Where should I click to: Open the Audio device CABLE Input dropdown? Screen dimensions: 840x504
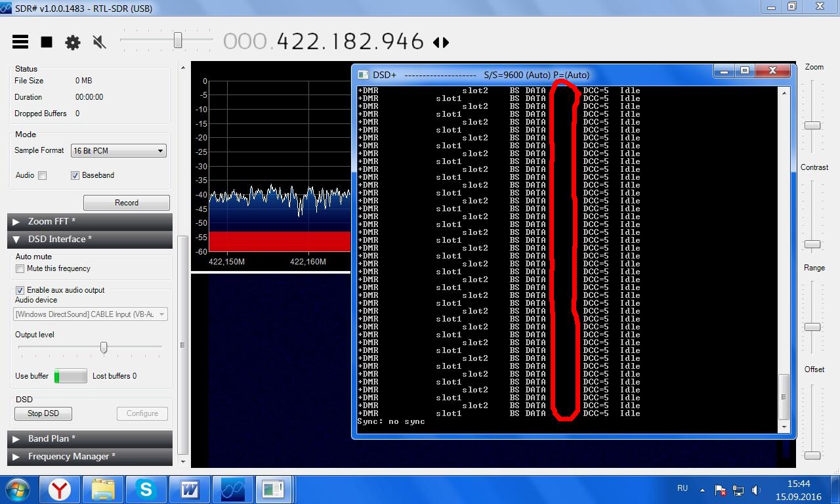[91, 314]
